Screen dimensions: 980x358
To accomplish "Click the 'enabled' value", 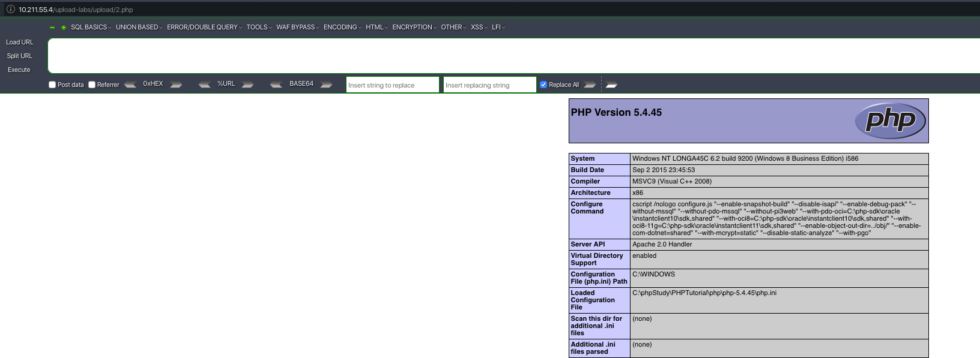I will 644,255.
